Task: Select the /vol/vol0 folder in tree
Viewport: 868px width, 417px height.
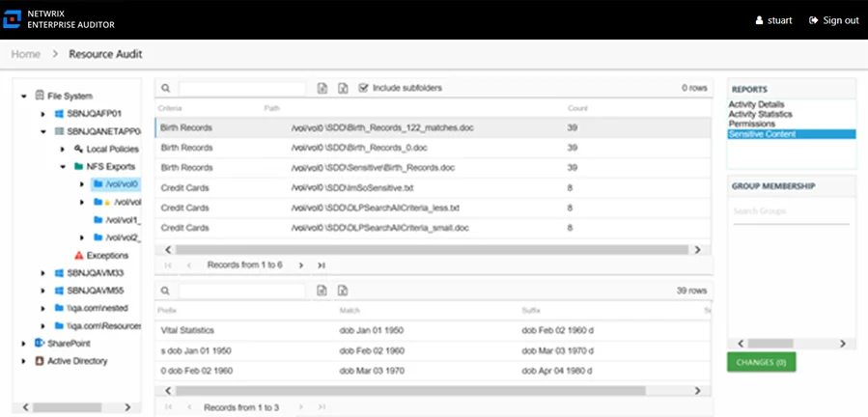Action: tap(115, 183)
